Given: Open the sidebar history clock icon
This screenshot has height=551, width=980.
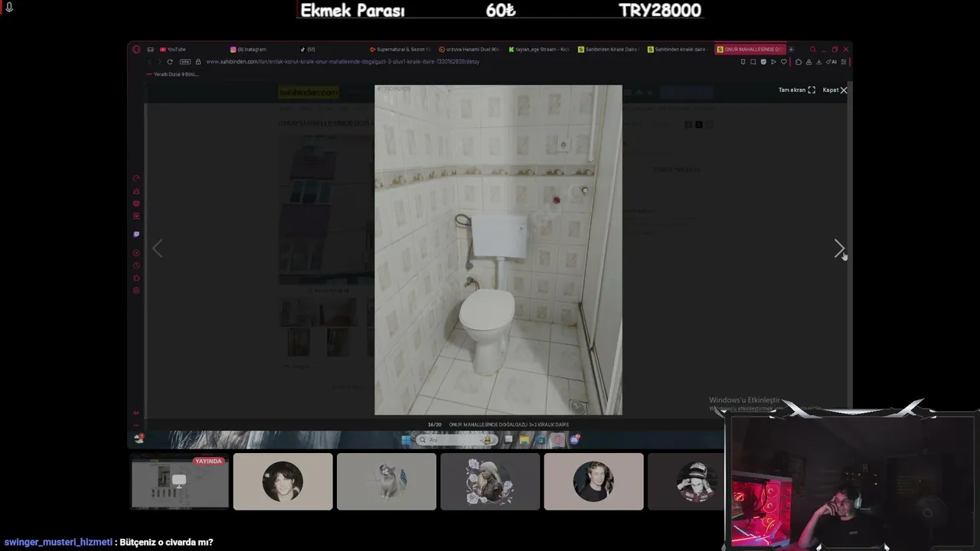Looking at the screenshot, I should pos(136,265).
